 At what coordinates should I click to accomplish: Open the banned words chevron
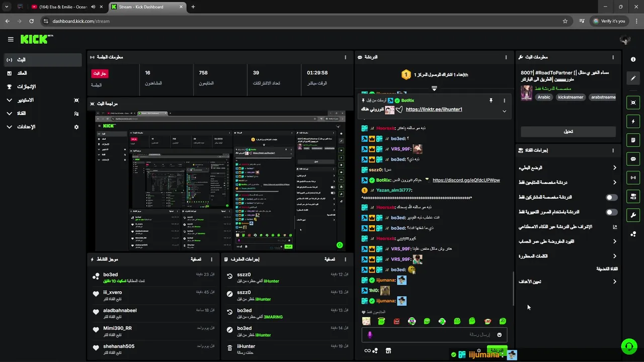coord(614,256)
